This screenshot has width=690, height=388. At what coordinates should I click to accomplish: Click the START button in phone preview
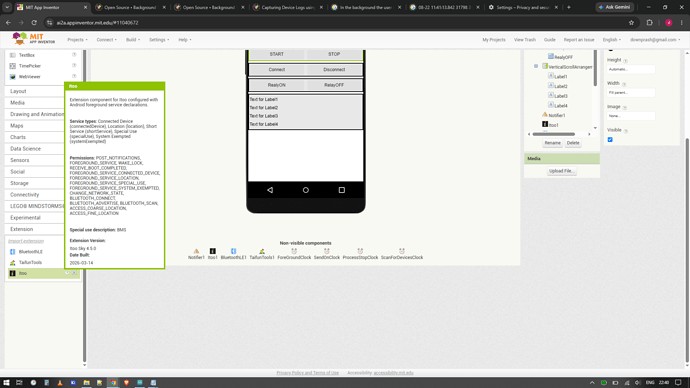[x=277, y=54]
